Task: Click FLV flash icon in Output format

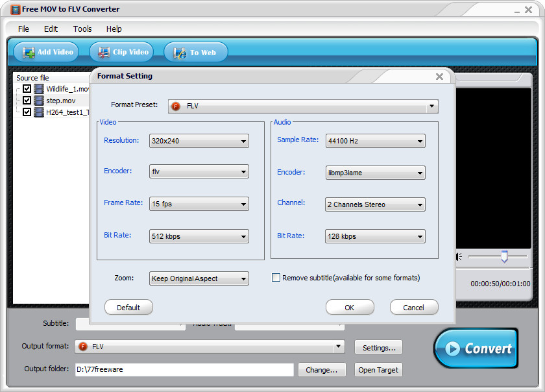Action: click(x=83, y=347)
